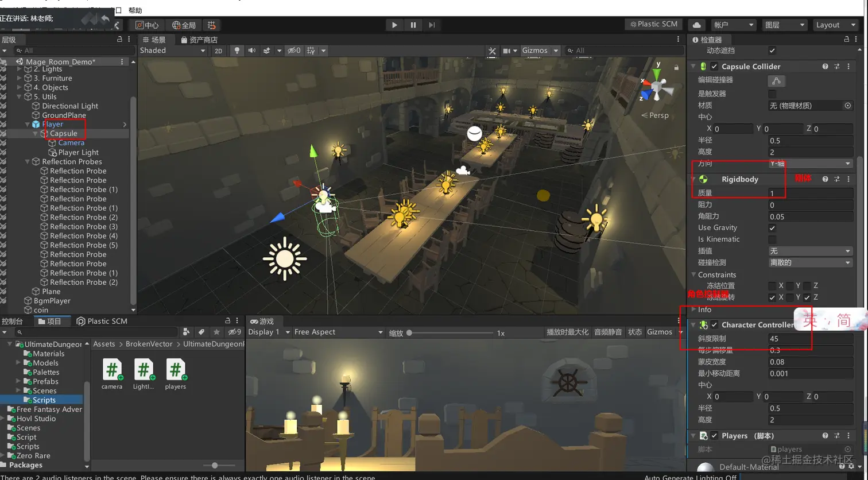Switch to the 资产商店 asset store tab

click(x=199, y=40)
